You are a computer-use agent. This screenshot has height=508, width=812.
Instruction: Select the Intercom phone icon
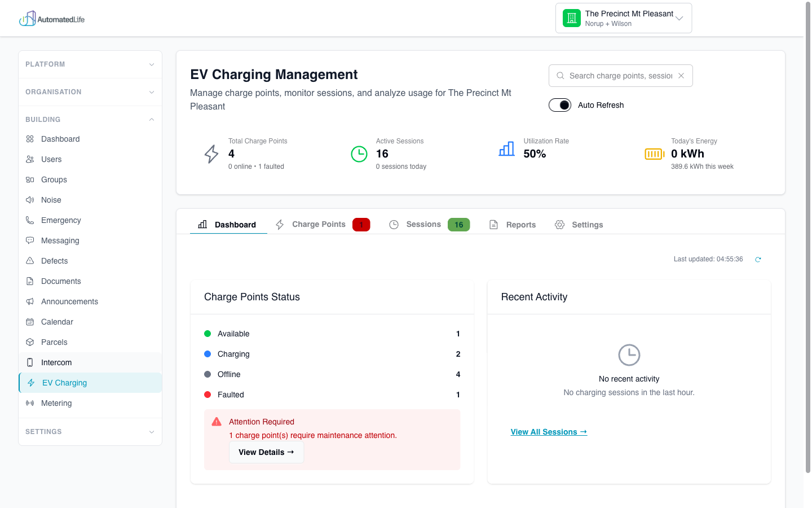click(x=30, y=362)
